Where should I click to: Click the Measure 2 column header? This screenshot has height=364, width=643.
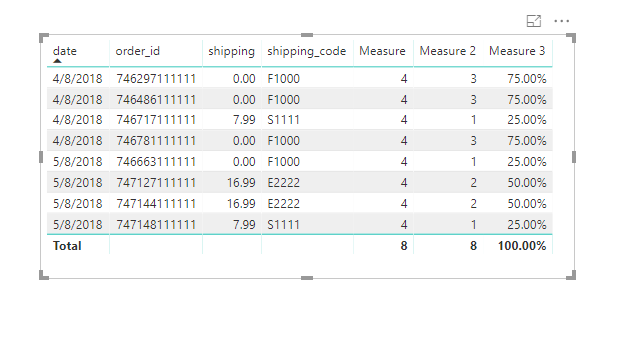[447, 51]
